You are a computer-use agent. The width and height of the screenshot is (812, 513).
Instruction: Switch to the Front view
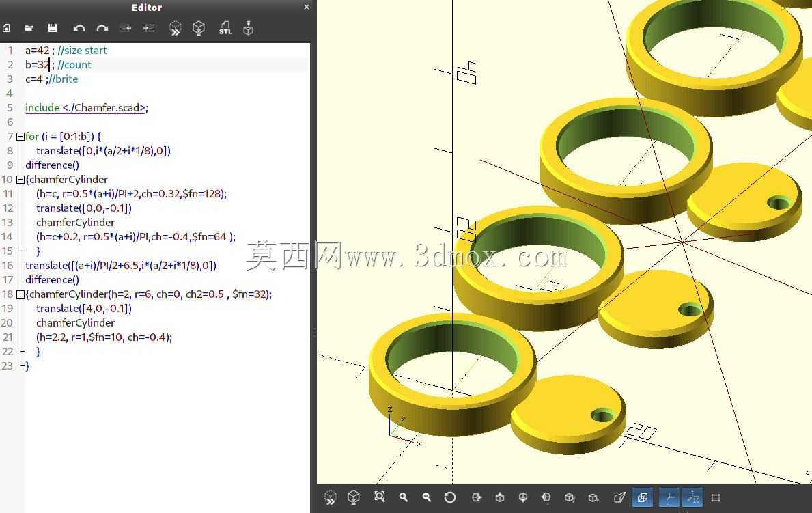pos(570,497)
